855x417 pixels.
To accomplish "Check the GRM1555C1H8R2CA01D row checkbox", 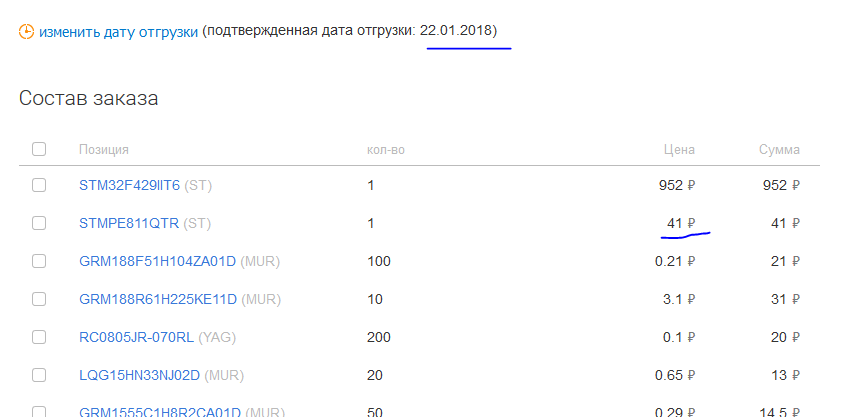I will pos(39,412).
